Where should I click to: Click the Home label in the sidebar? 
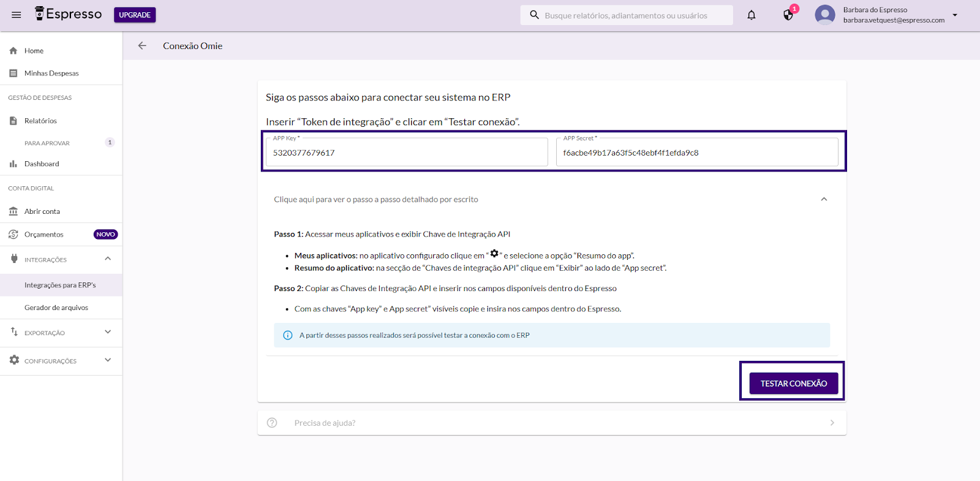tap(34, 51)
